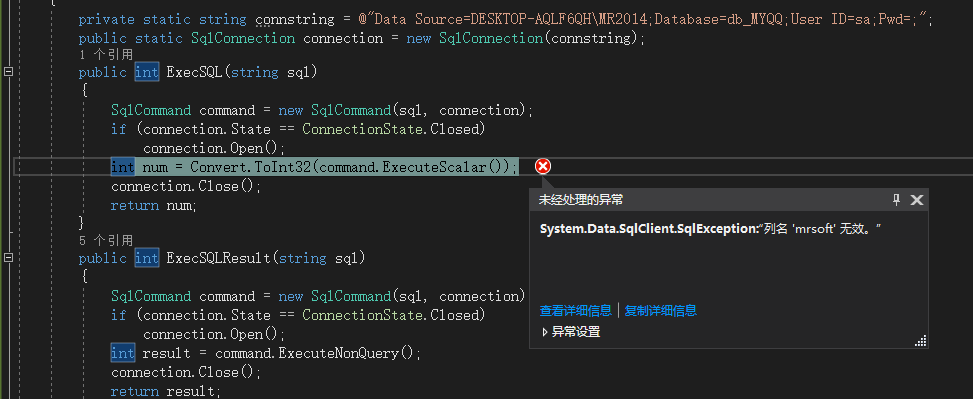Collapse the ExecSQL method outline
Viewport: 973px width, 399px height.
(x=8, y=72)
